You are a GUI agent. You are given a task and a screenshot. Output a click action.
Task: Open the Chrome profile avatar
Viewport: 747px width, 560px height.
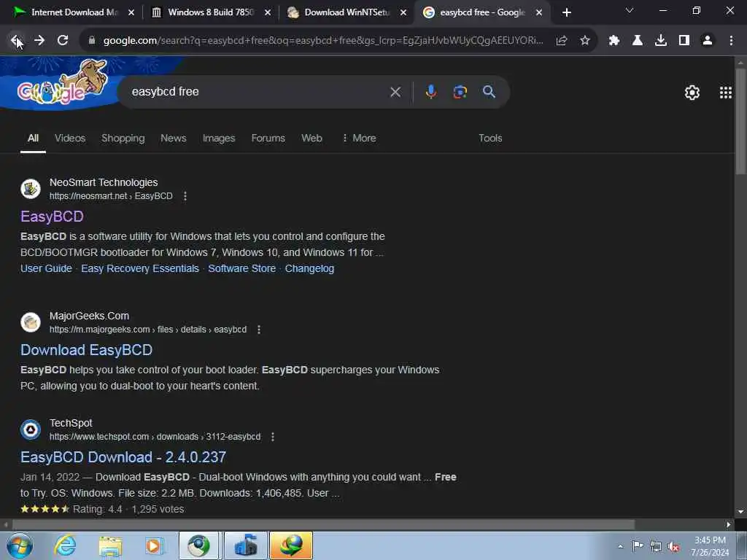(x=708, y=41)
